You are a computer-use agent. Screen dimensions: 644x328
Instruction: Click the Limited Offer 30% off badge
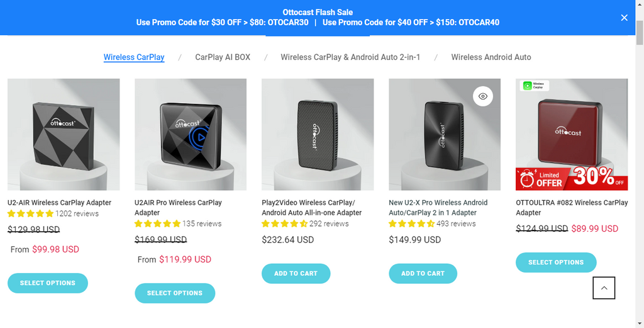pyautogui.click(x=572, y=178)
